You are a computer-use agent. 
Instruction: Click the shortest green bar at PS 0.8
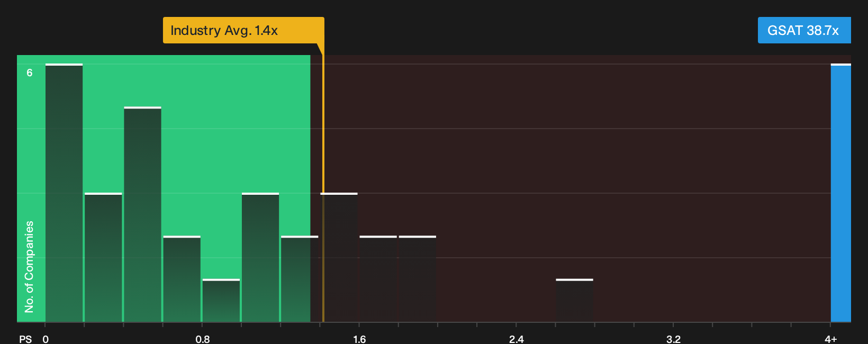pos(221,300)
